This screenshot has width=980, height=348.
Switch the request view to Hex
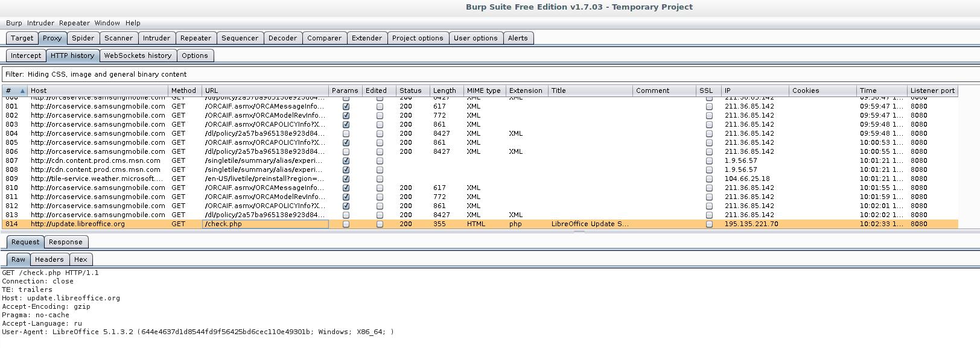click(x=80, y=259)
